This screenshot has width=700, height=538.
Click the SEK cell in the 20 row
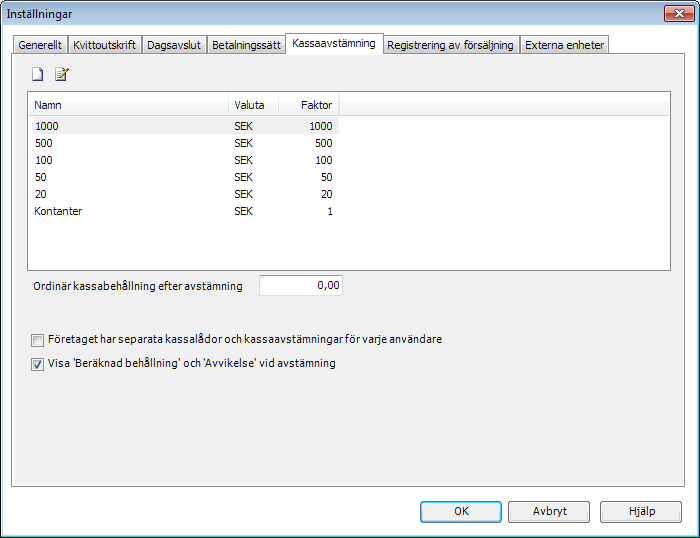[x=244, y=194]
